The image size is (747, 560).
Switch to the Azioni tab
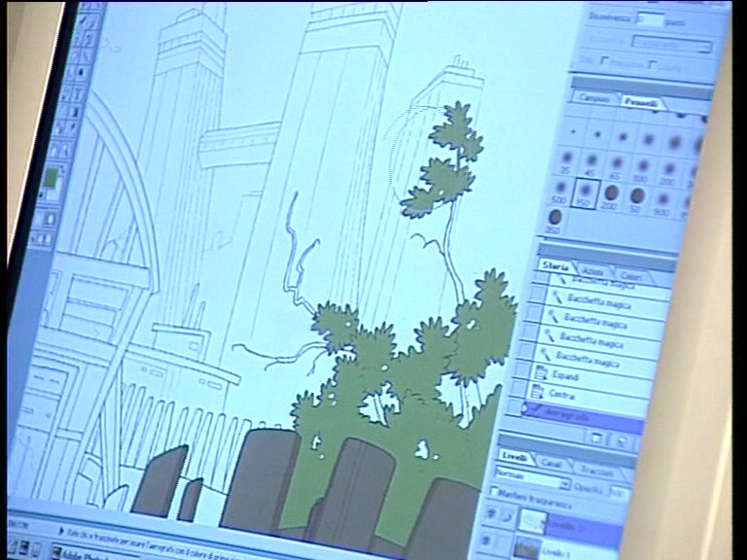[592, 271]
